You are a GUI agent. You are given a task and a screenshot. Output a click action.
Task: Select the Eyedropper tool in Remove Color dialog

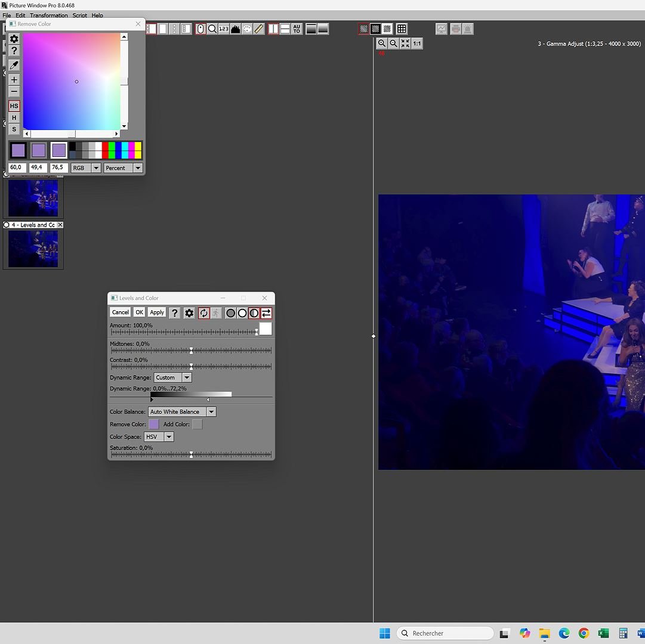[14, 65]
